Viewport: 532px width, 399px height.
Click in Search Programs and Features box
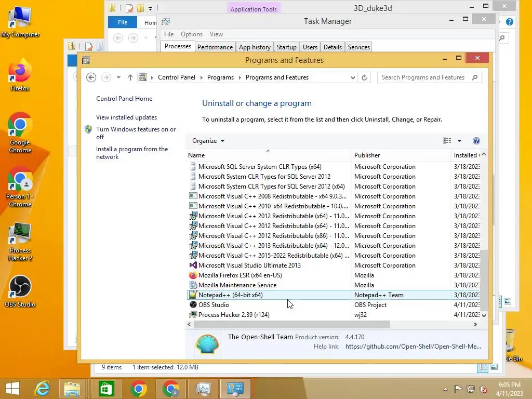423,77
